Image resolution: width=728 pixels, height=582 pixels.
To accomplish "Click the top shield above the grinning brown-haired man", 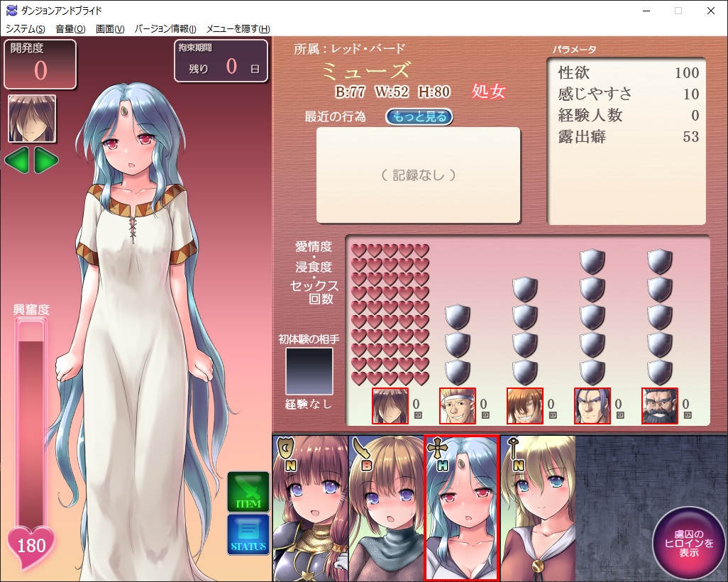I will (524, 290).
